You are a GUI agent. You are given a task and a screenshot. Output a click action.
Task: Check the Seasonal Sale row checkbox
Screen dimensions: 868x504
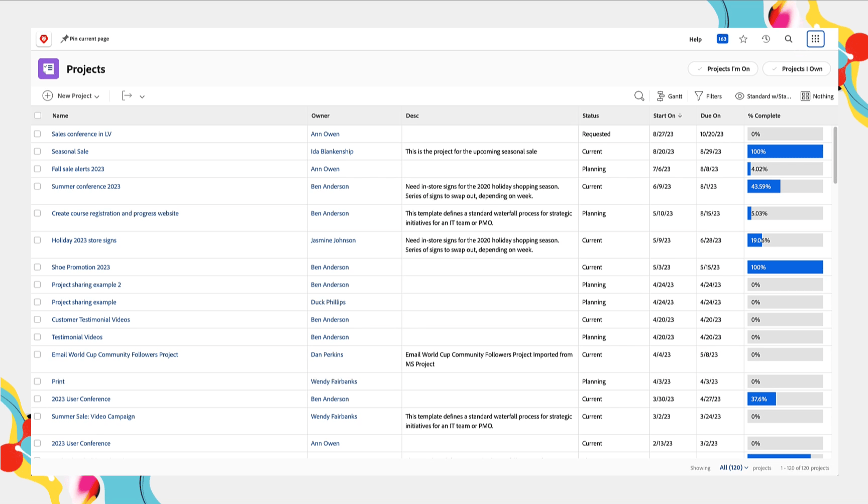tap(38, 151)
